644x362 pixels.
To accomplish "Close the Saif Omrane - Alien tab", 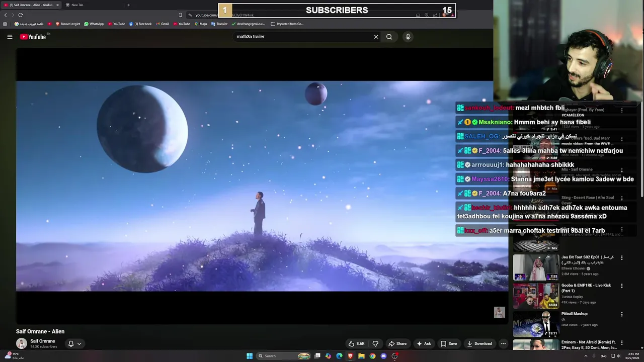I will tap(57, 5).
